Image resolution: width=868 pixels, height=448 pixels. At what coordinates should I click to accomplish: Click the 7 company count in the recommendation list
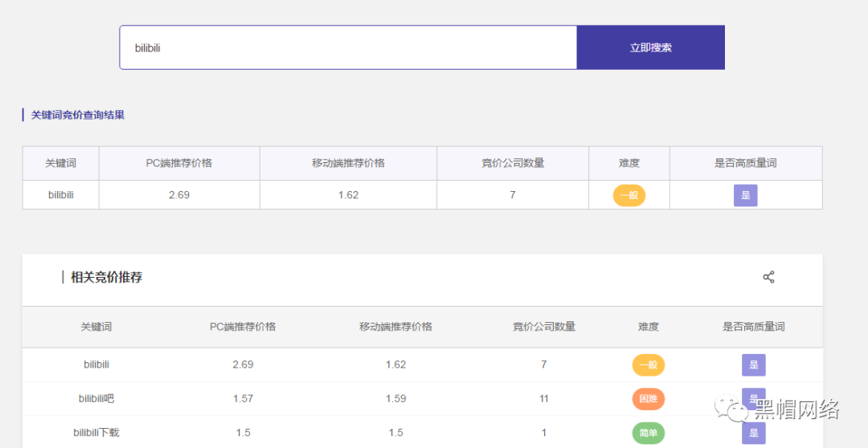[x=543, y=365]
